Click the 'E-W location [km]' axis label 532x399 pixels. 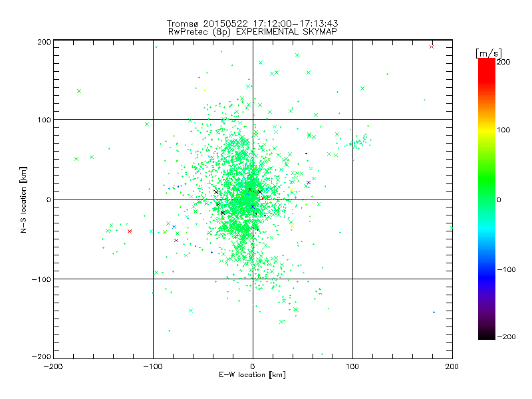point(252,374)
